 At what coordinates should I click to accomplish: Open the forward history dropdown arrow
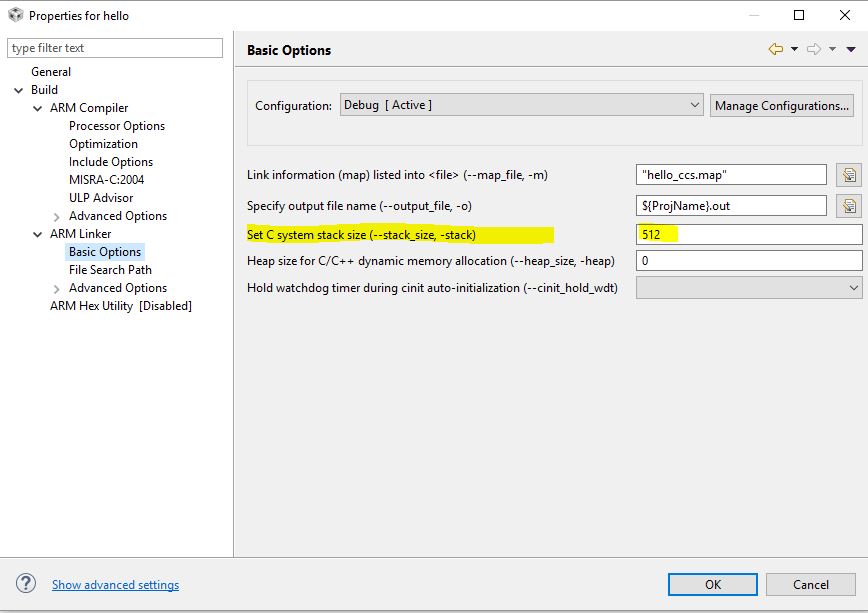coord(832,49)
